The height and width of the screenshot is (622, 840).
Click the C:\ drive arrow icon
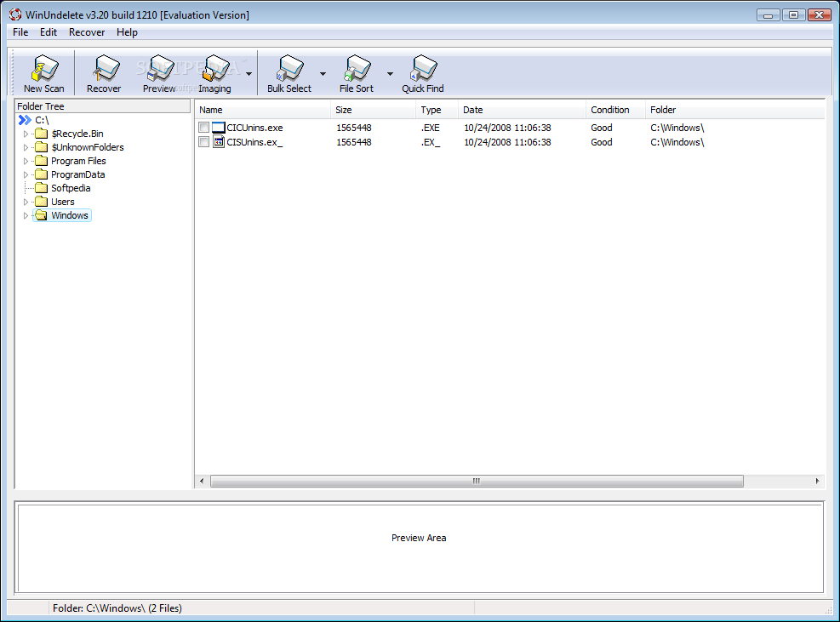25,120
